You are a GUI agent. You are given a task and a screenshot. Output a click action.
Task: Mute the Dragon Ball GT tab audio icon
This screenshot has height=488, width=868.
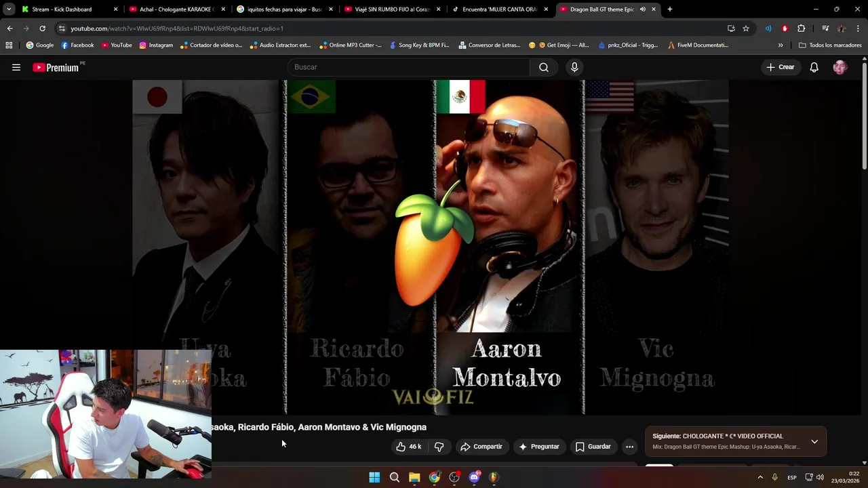coord(642,9)
